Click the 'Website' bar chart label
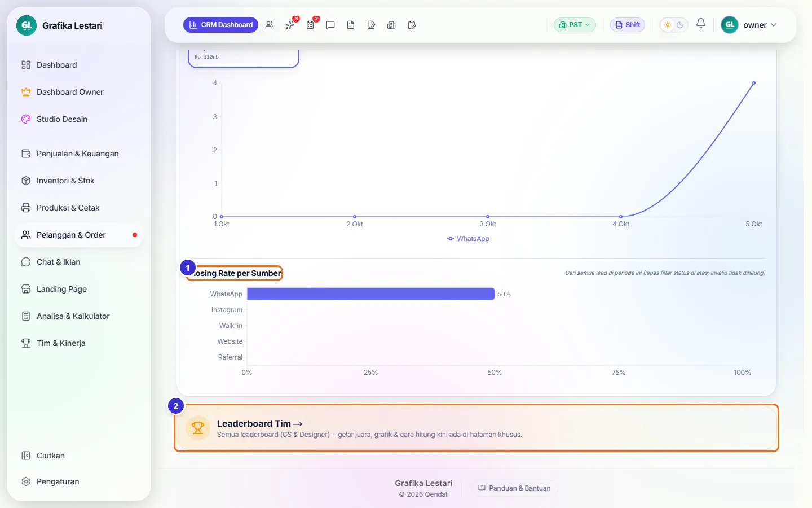The width and height of the screenshot is (812, 508). coord(230,341)
